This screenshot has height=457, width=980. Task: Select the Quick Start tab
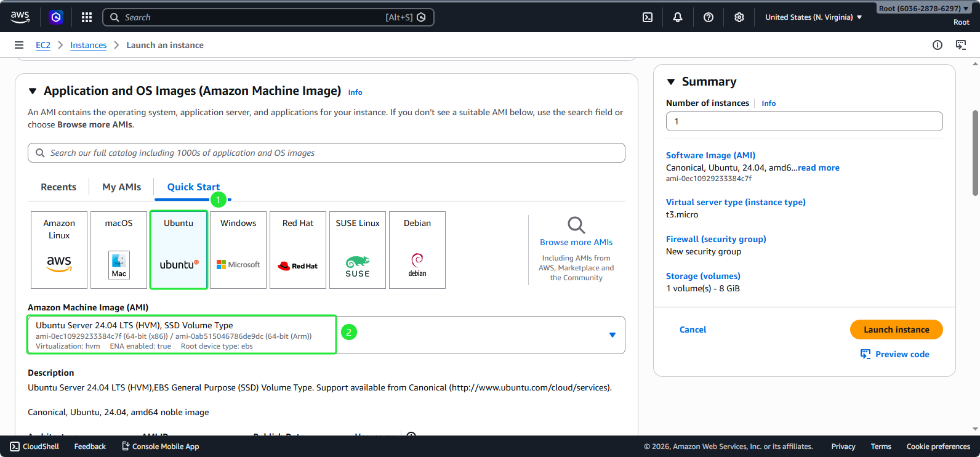[193, 187]
